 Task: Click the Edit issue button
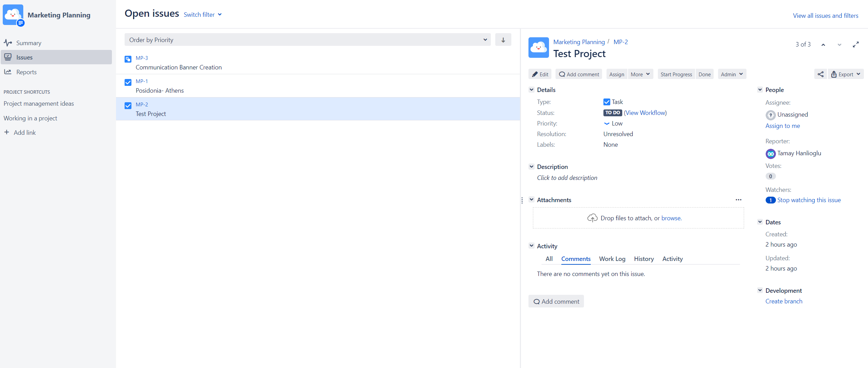click(x=540, y=74)
